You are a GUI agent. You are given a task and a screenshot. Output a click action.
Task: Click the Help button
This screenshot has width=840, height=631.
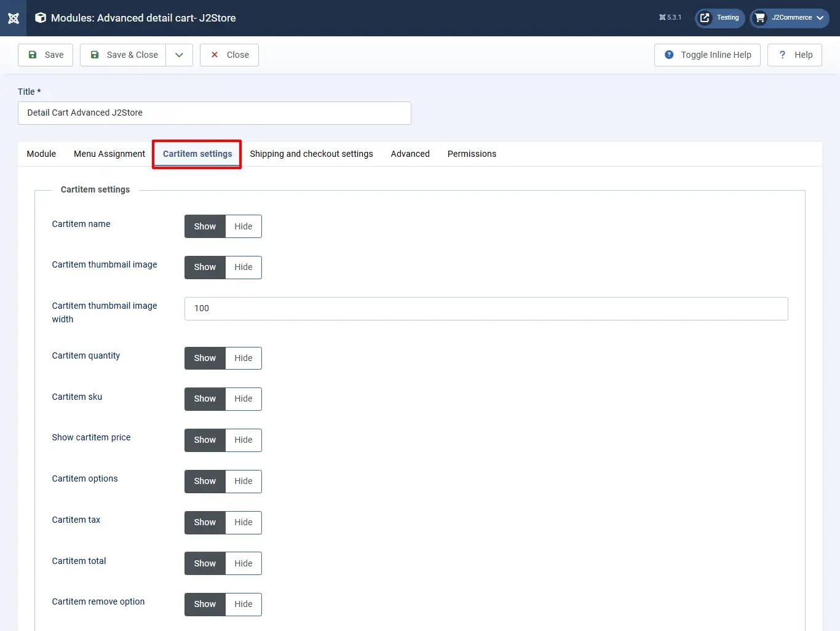(794, 55)
